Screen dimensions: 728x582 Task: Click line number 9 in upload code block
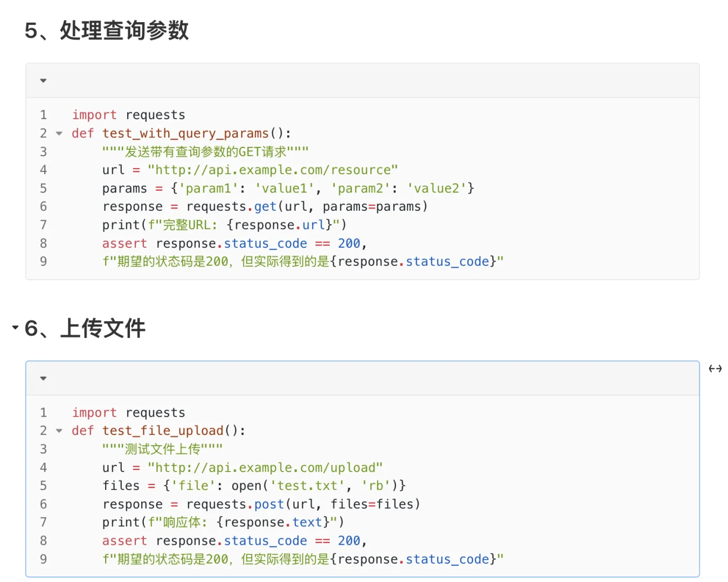(x=43, y=559)
